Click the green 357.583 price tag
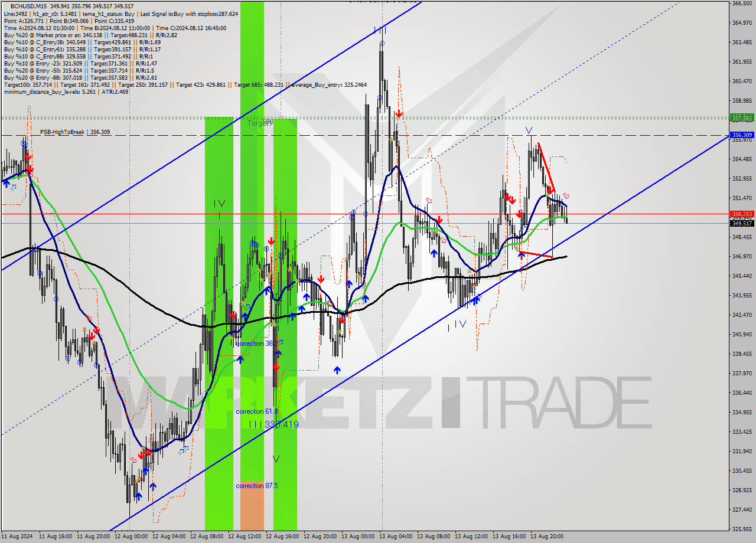756x543 pixels. [742, 118]
